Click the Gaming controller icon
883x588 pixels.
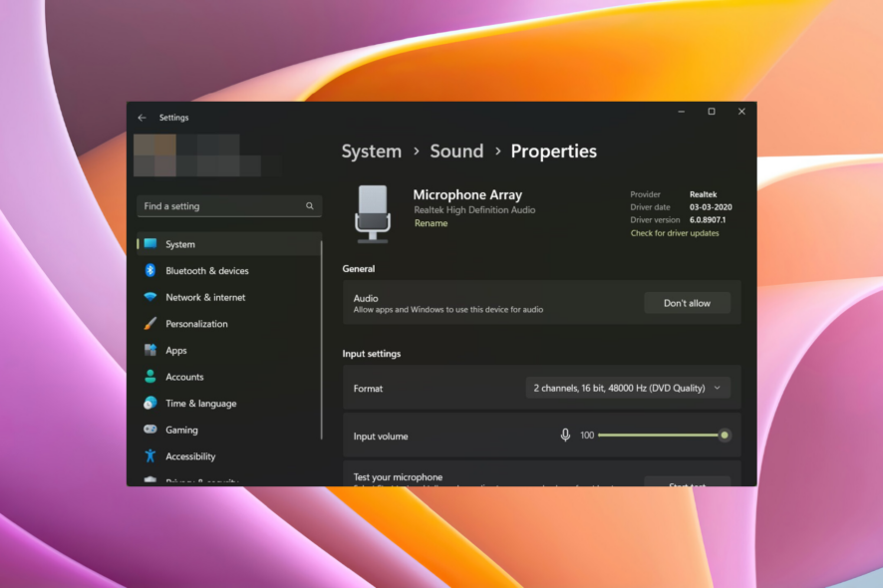(149, 430)
